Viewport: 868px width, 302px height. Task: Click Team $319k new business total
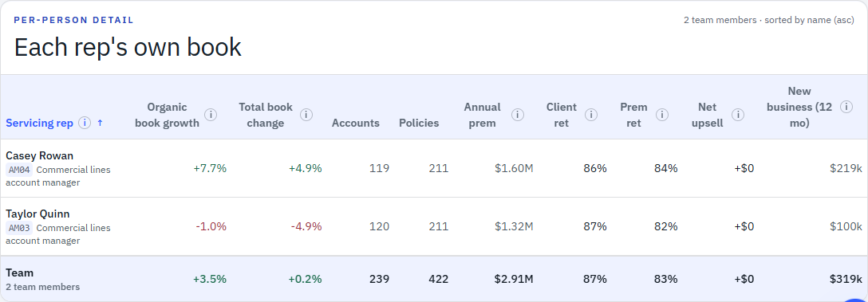coord(846,280)
